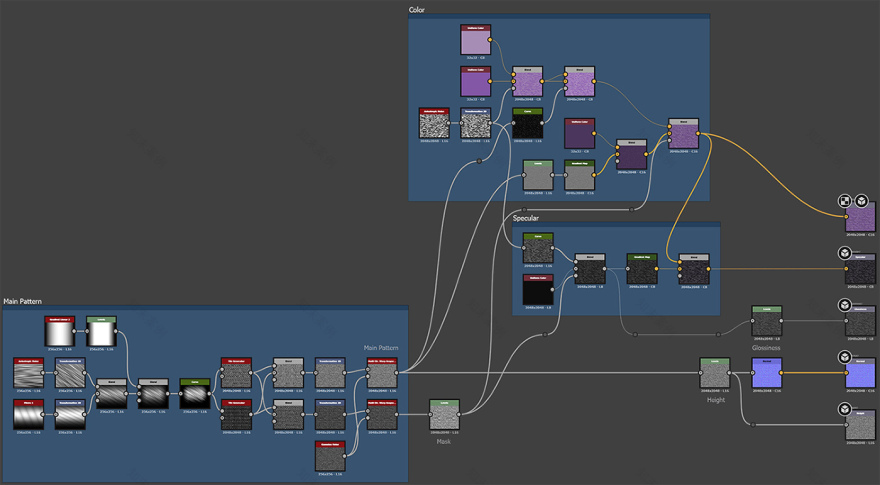Click the cube icon above Glossiness output node
The height and width of the screenshot is (485, 880).
(x=845, y=304)
